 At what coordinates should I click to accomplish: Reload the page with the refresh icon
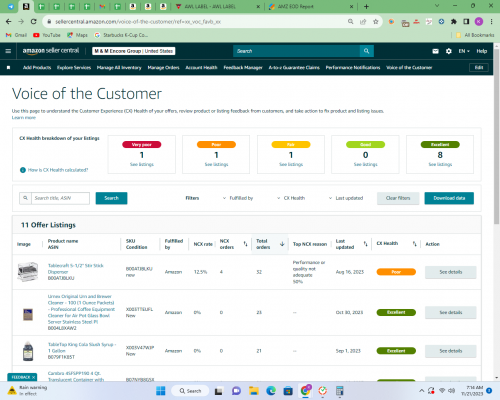(x=33, y=22)
